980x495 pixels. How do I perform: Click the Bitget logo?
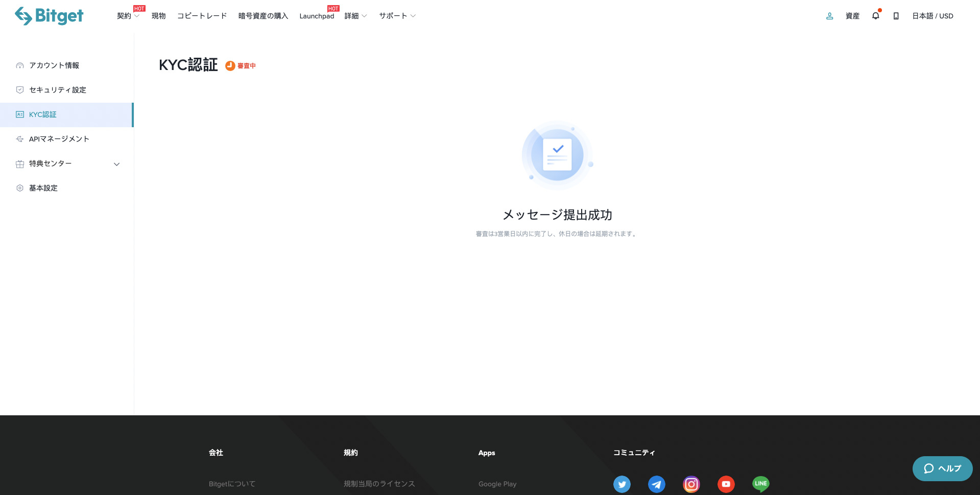click(x=49, y=16)
